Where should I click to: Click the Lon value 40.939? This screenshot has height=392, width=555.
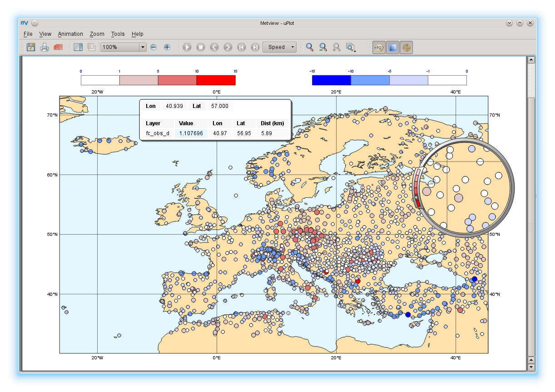[174, 106]
